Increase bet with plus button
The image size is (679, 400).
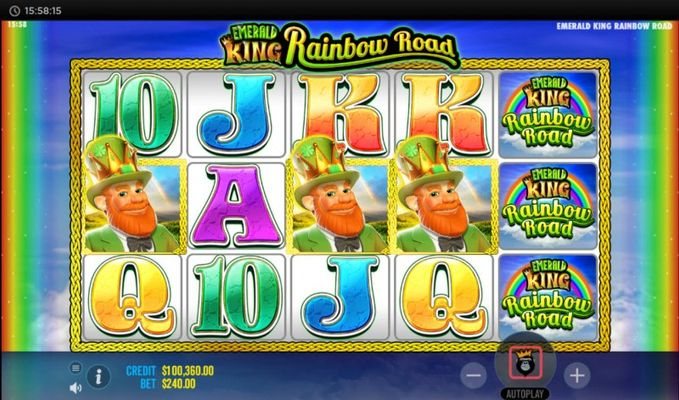pyautogui.click(x=577, y=375)
